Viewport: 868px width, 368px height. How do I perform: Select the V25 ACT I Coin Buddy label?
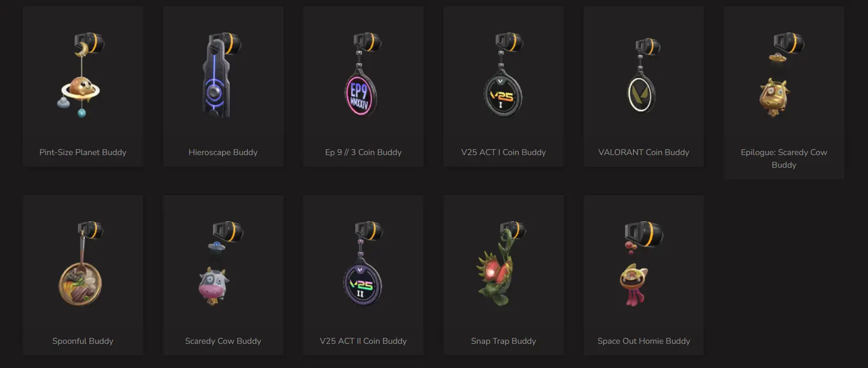503,152
